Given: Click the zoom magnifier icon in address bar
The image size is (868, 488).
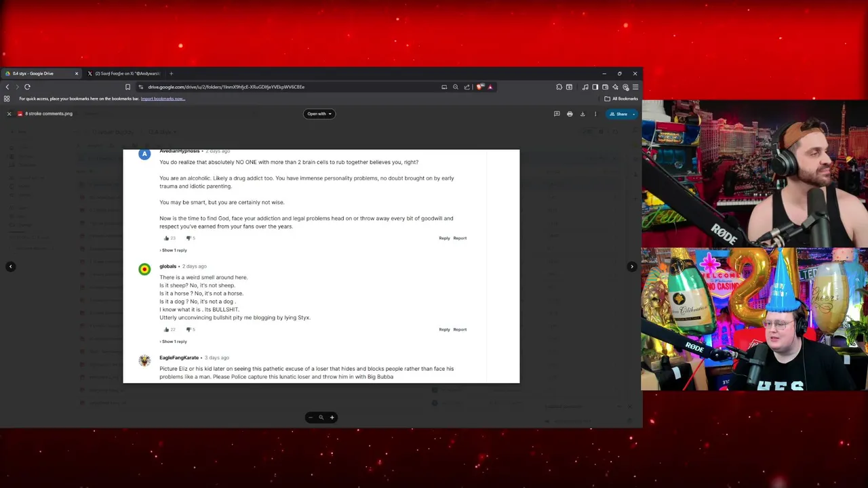Looking at the screenshot, I should (x=456, y=87).
